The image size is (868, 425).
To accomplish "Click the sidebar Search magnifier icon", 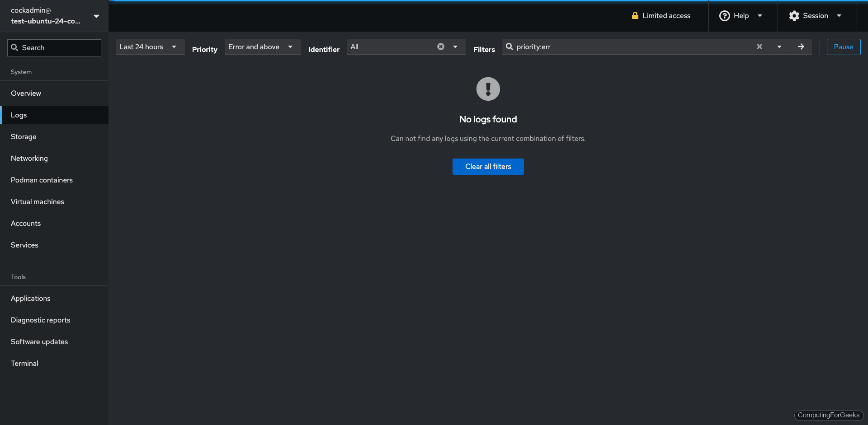I will click(14, 48).
